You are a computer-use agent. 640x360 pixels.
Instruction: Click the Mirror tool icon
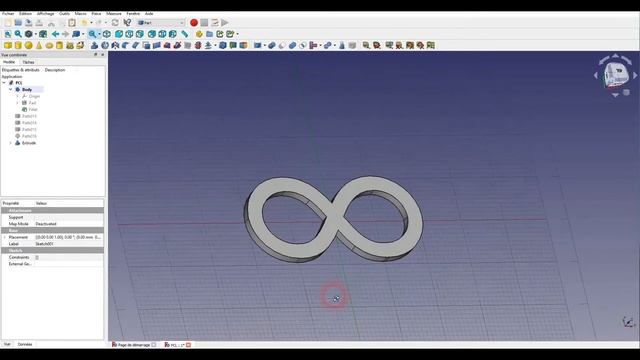click(x=116, y=45)
